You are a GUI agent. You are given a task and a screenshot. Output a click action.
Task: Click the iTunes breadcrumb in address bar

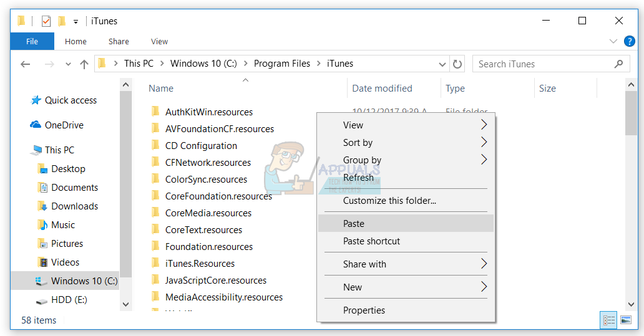340,64
